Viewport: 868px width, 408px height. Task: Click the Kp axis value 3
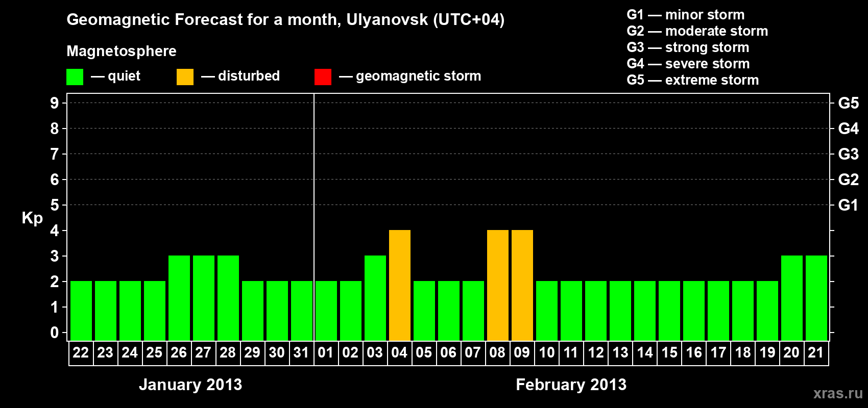[x=55, y=256]
